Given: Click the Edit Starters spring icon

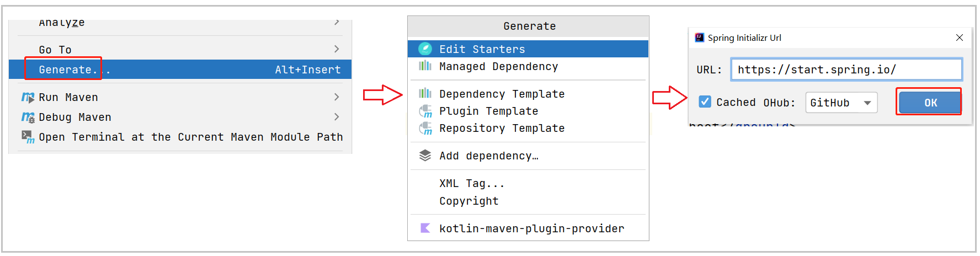Looking at the screenshot, I should 425,49.
